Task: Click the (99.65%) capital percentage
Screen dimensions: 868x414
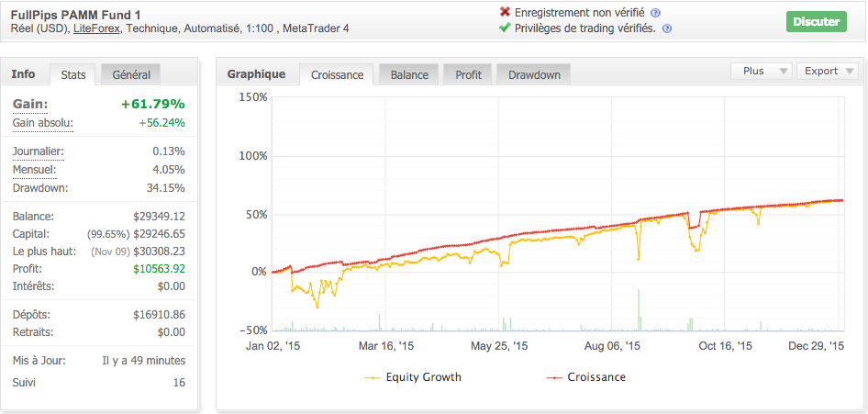Action: click(x=108, y=234)
